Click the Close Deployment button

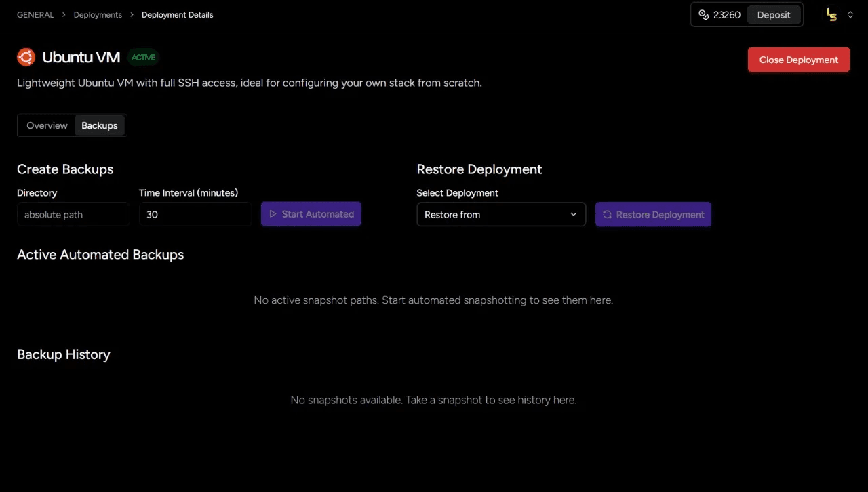798,60
